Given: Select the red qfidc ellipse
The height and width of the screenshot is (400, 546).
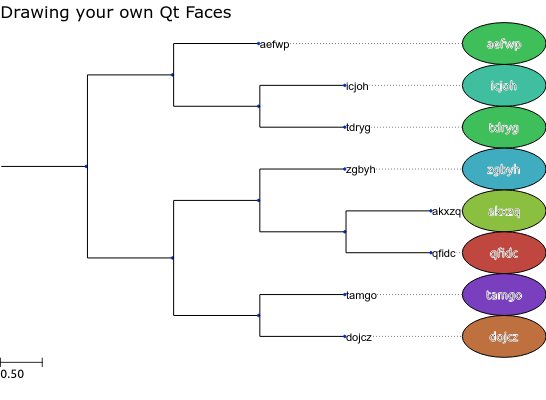Looking at the screenshot, I should [504, 253].
